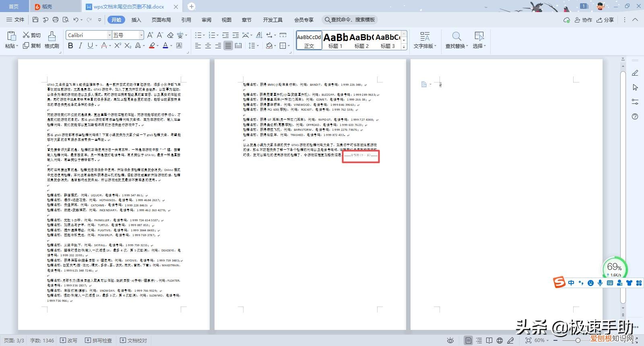644x346 pixels.
Task: Click the 分享 (Share) button
Action: [605, 20]
